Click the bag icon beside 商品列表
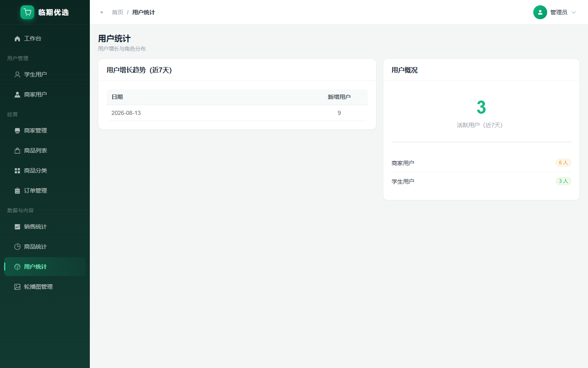 point(17,150)
